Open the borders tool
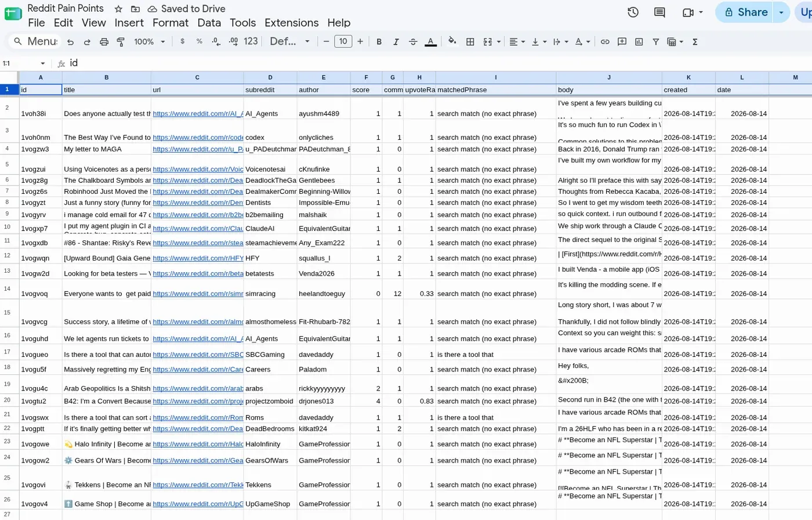This screenshot has width=812, height=520. 470,42
